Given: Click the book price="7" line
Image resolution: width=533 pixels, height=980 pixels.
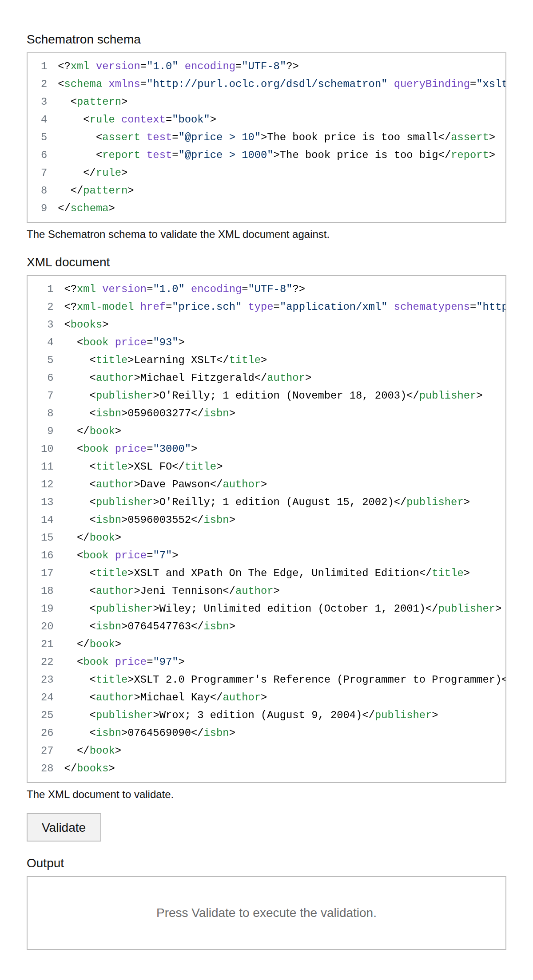Looking at the screenshot, I should click(x=127, y=555).
